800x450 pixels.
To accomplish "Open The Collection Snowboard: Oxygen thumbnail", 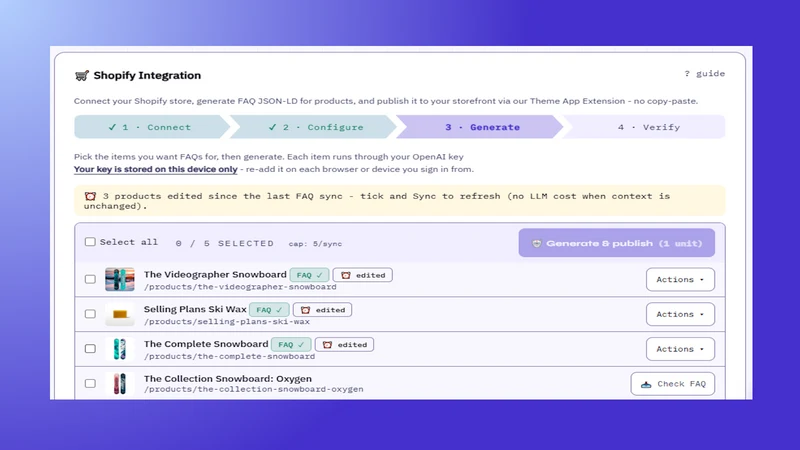I will [x=120, y=384].
